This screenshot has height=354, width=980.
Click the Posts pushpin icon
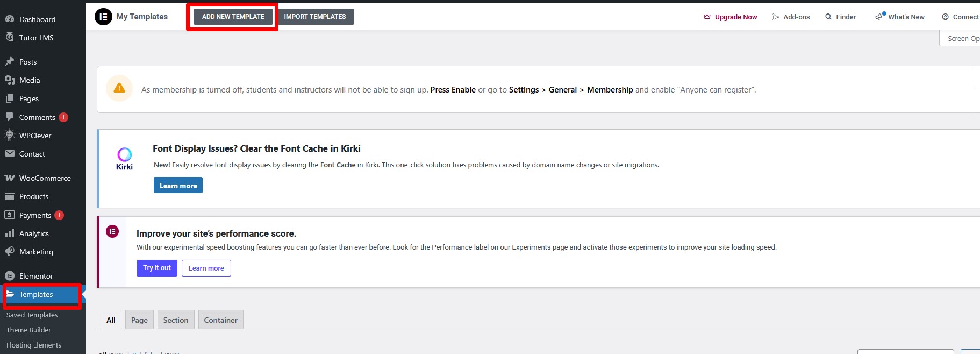(10, 61)
